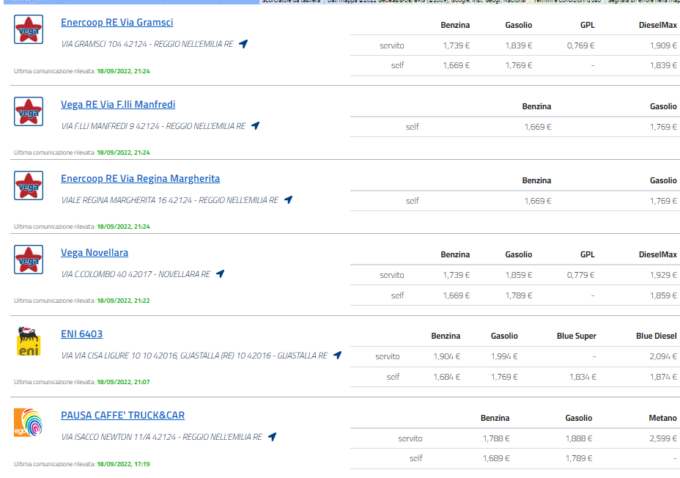
Task: Select ENI 6403 servito Benzina price 1,904 €
Action: 447,357
